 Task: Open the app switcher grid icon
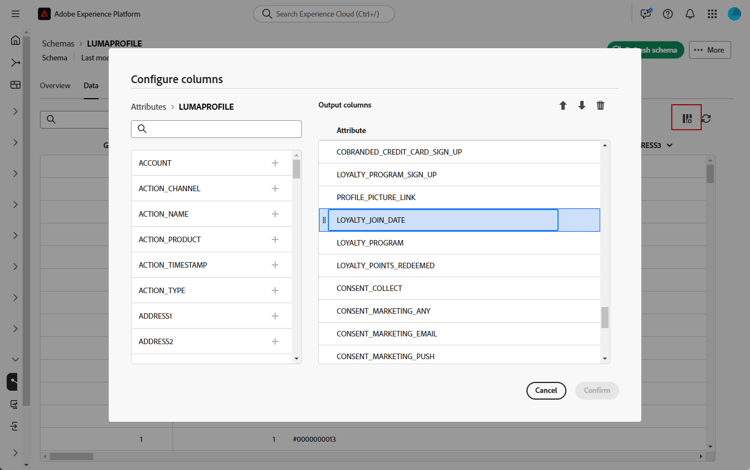click(712, 14)
